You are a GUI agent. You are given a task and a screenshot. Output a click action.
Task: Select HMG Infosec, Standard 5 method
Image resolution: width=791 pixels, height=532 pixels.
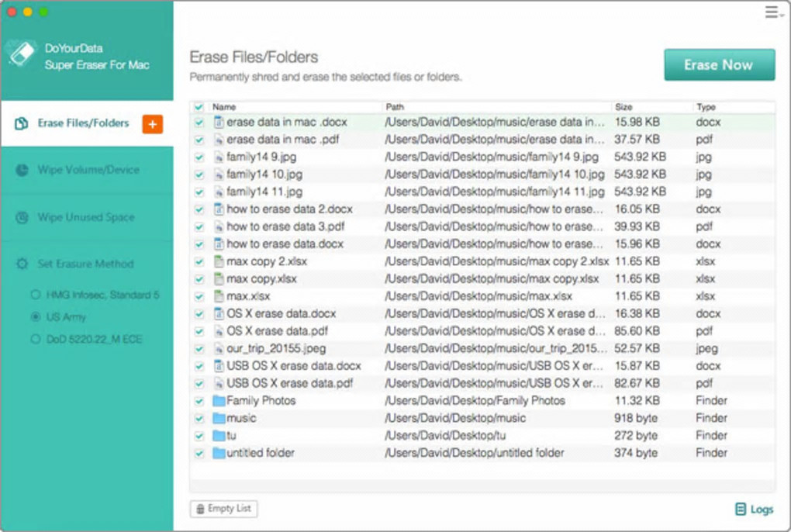coord(36,295)
